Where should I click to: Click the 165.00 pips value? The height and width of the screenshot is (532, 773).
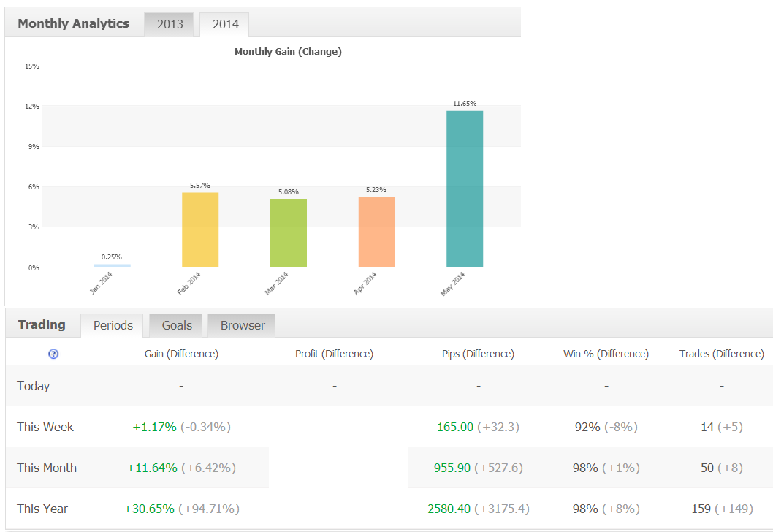click(x=455, y=427)
